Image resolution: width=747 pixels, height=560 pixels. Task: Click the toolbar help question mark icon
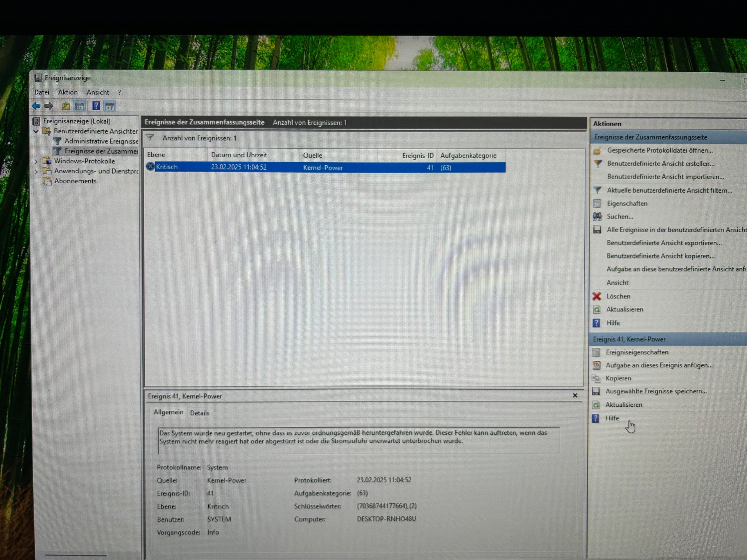96,106
